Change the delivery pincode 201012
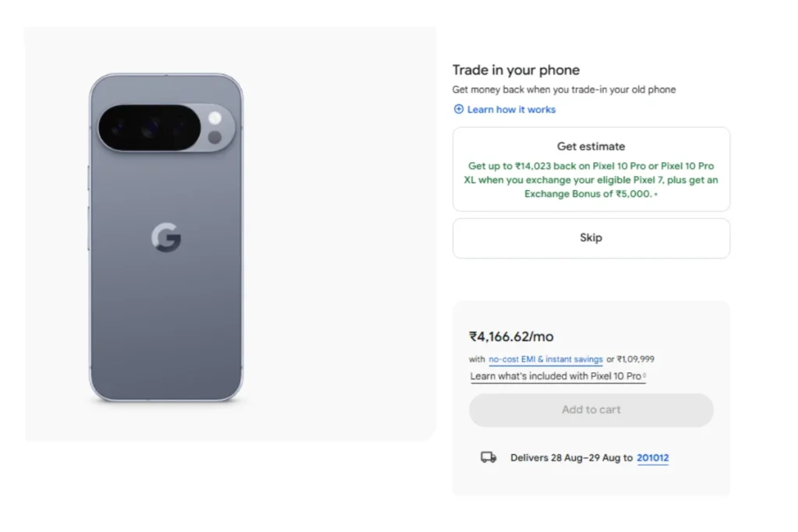 652,458
